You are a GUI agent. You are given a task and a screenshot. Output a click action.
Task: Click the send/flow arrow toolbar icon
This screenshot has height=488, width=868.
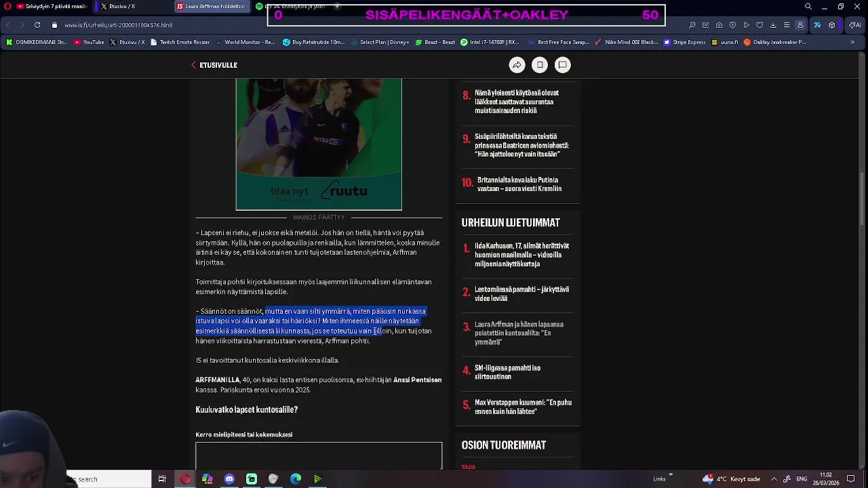747,25
